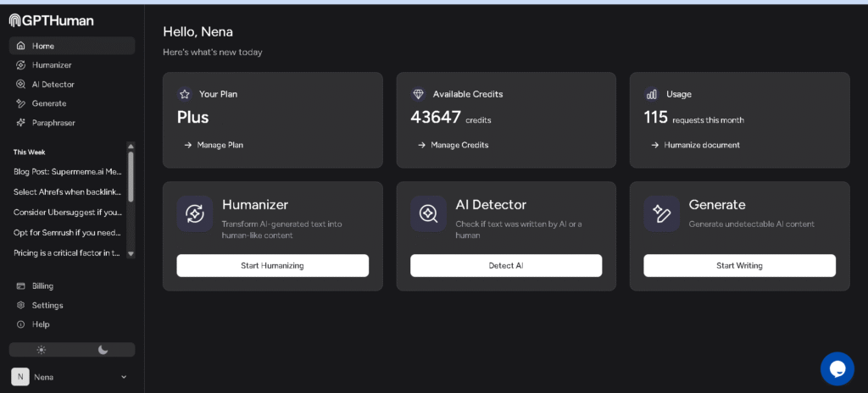The width and height of the screenshot is (868, 393).
Task: Switch to light mode sun toggle
Action: click(41, 350)
